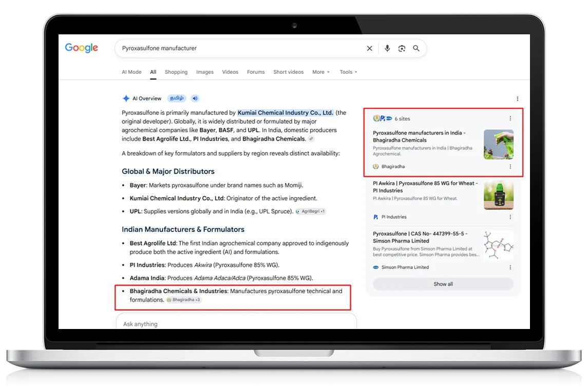Viewport: 588px width, 388px height.
Task: Click the Google logo
Action: (x=81, y=48)
